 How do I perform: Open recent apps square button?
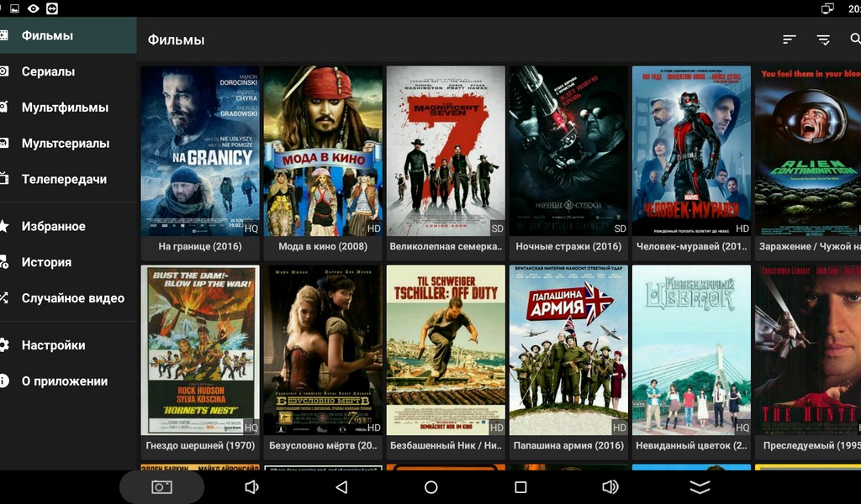pyautogui.click(x=520, y=487)
